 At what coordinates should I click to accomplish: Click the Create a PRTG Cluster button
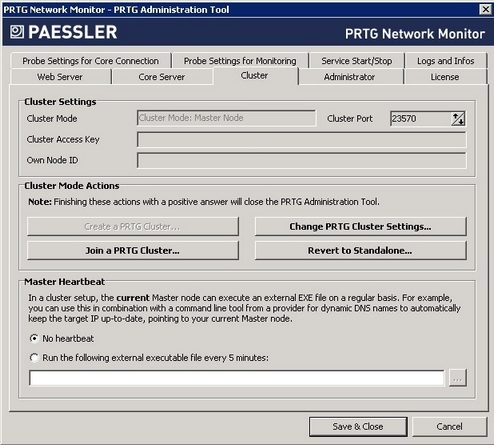(133, 227)
